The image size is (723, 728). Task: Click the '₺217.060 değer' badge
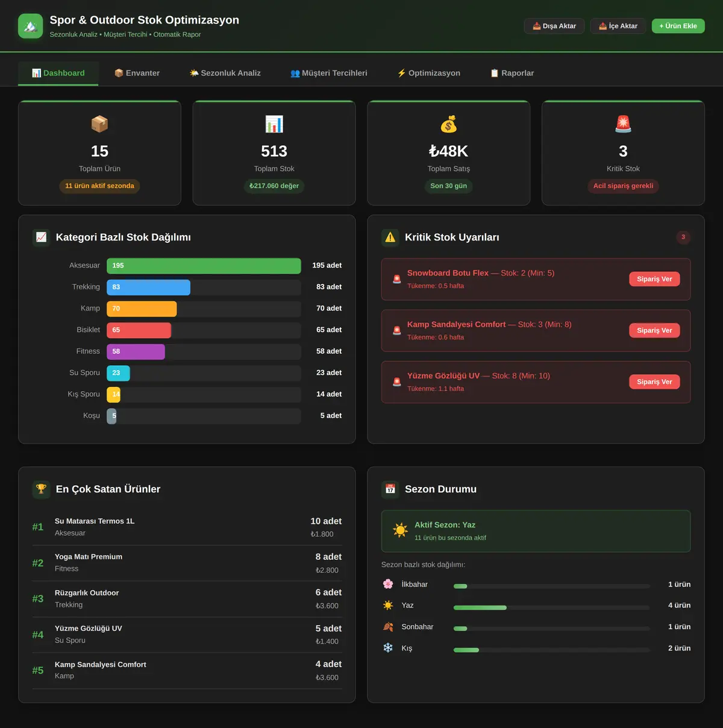coord(274,186)
